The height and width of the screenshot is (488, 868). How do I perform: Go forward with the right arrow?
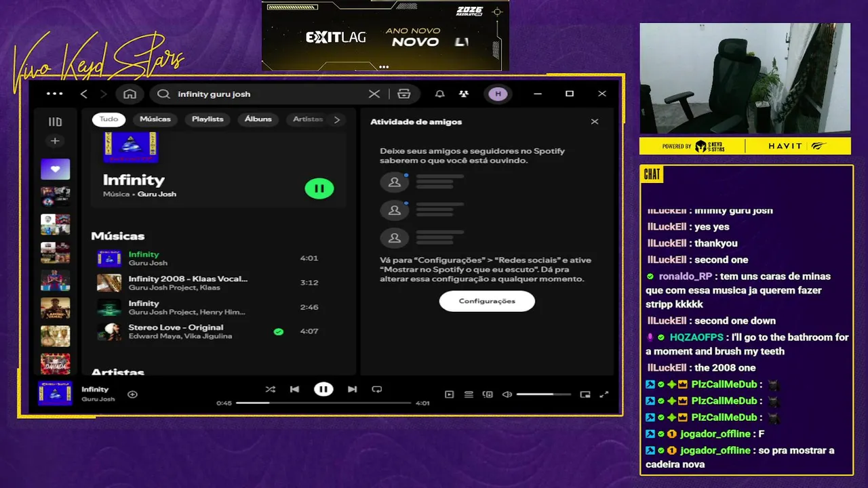pos(103,94)
